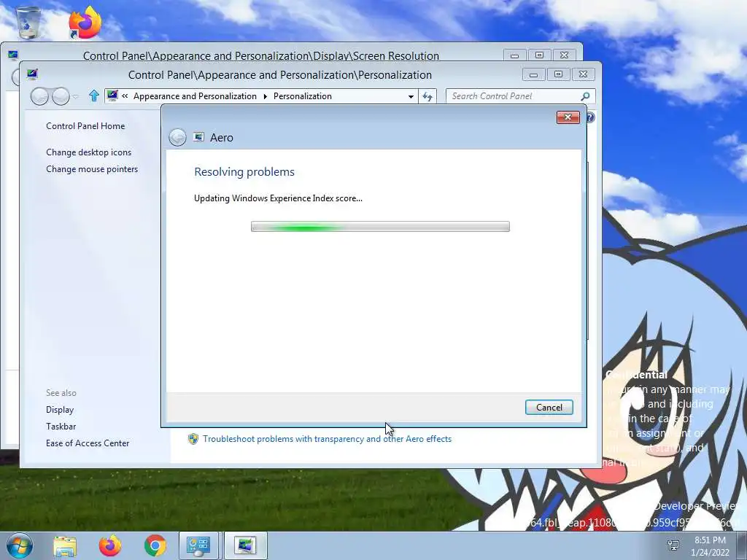This screenshot has height=560, width=747.
Task: Click the network tray icon
Action: tap(673, 545)
